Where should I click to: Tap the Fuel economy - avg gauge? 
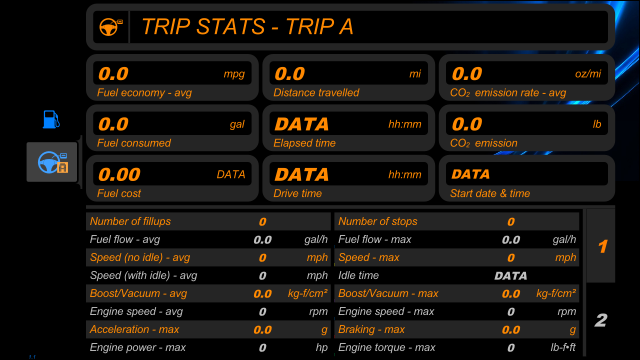click(x=172, y=78)
